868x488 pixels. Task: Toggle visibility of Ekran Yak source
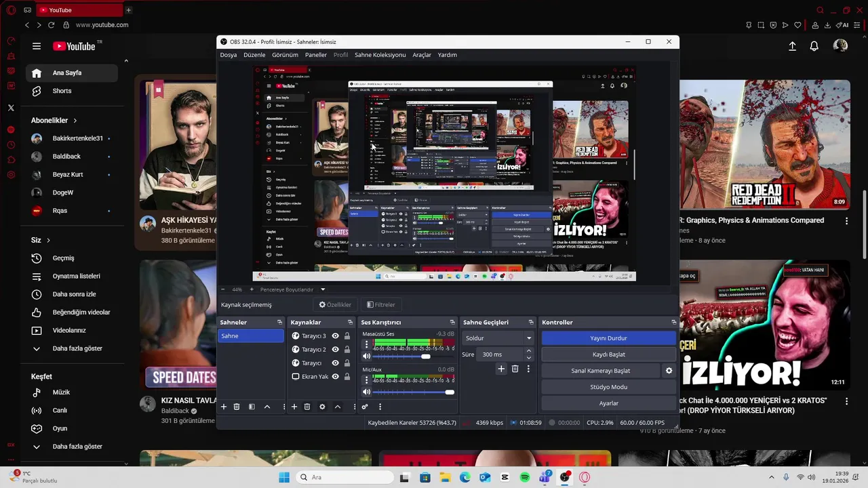tap(335, 377)
